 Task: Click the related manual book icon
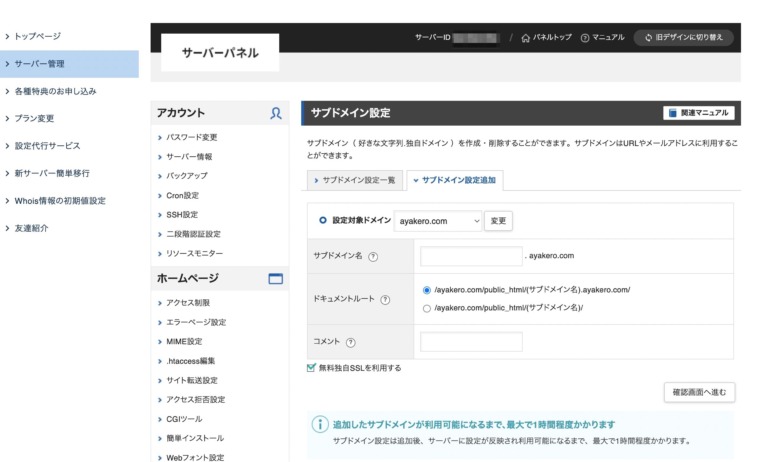[x=673, y=113]
